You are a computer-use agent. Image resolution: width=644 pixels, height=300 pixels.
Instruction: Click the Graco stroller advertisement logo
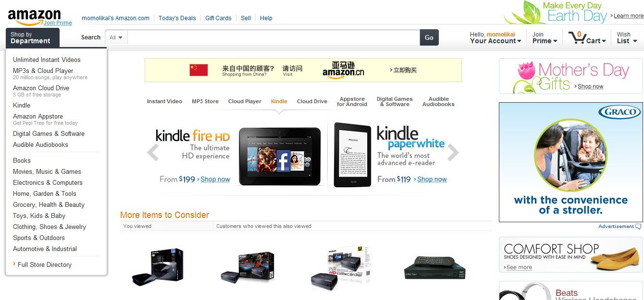coord(619,112)
